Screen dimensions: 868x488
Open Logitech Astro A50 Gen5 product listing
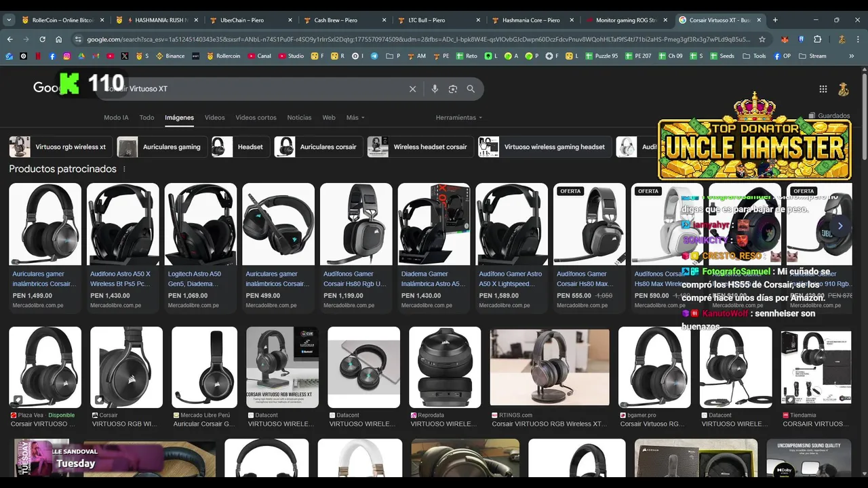pyautogui.click(x=201, y=247)
